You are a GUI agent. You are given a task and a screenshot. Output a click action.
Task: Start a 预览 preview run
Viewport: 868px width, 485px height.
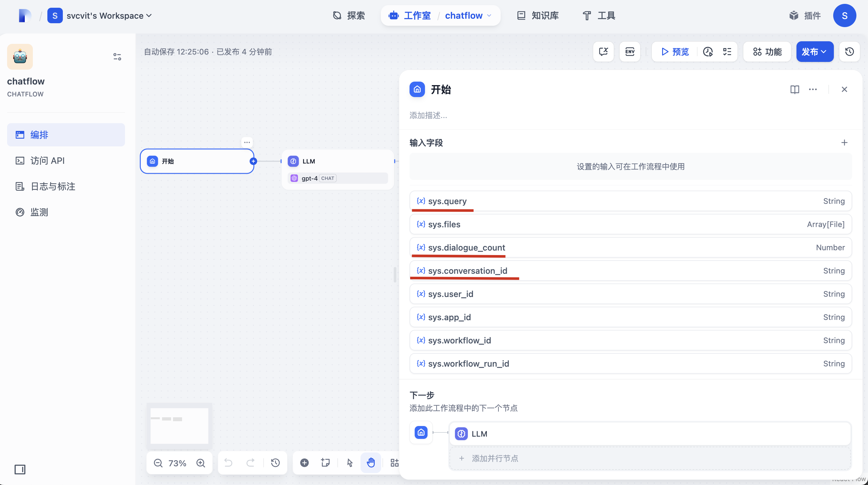pyautogui.click(x=674, y=52)
